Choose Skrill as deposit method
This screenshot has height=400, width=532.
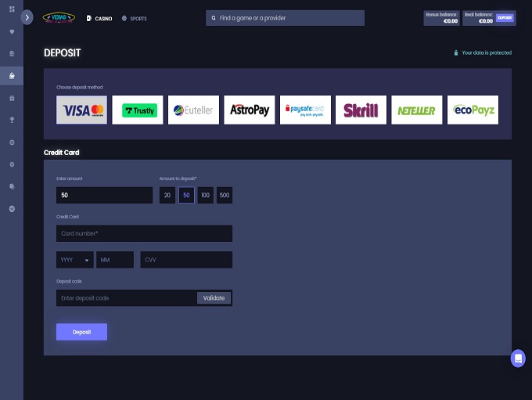pyautogui.click(x=361, y=110)
